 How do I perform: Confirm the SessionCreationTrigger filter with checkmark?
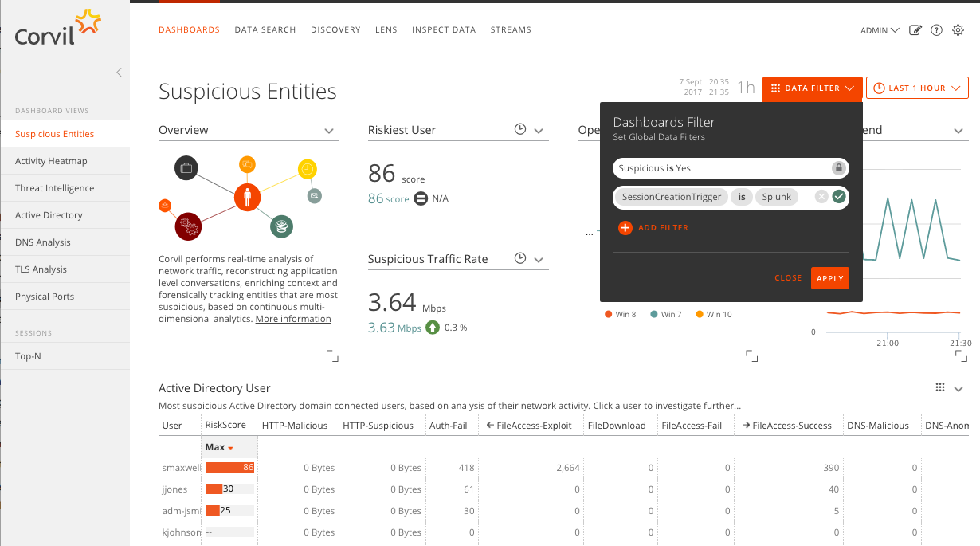click(838, 197)
